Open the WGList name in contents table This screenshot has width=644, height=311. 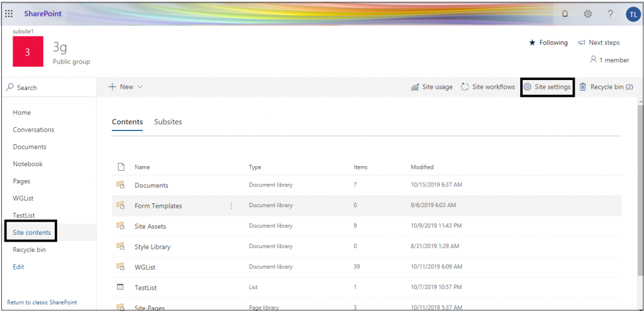coord(145,268)
